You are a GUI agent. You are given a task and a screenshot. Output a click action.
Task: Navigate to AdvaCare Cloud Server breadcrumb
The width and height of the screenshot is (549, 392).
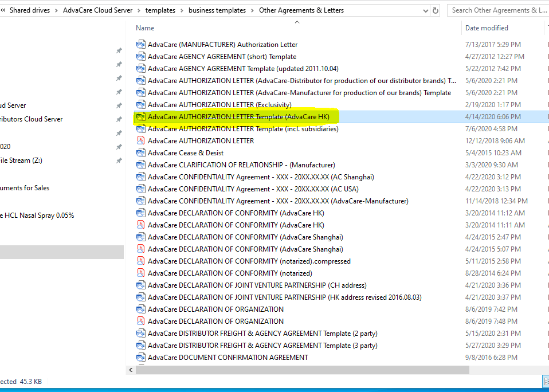click(97, 10)
